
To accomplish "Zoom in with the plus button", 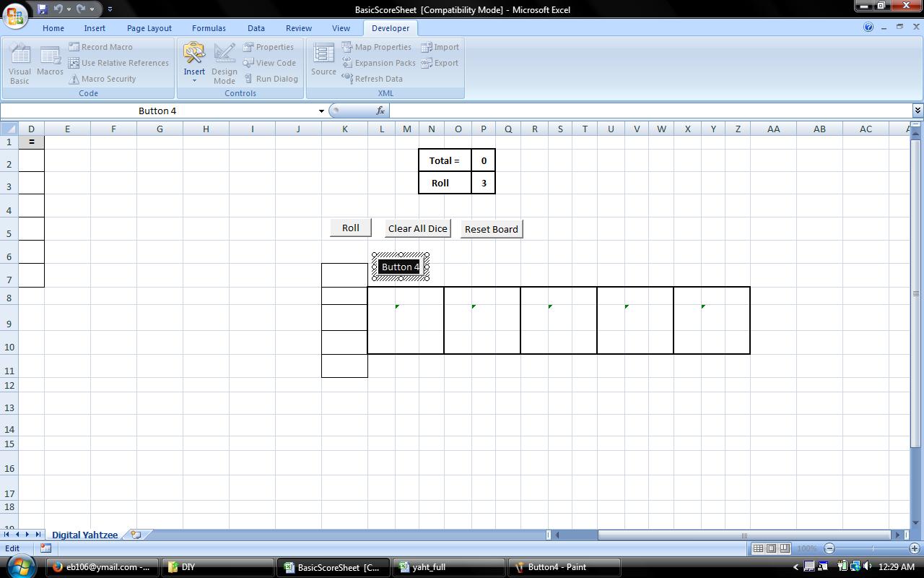I will coord(915,548).
